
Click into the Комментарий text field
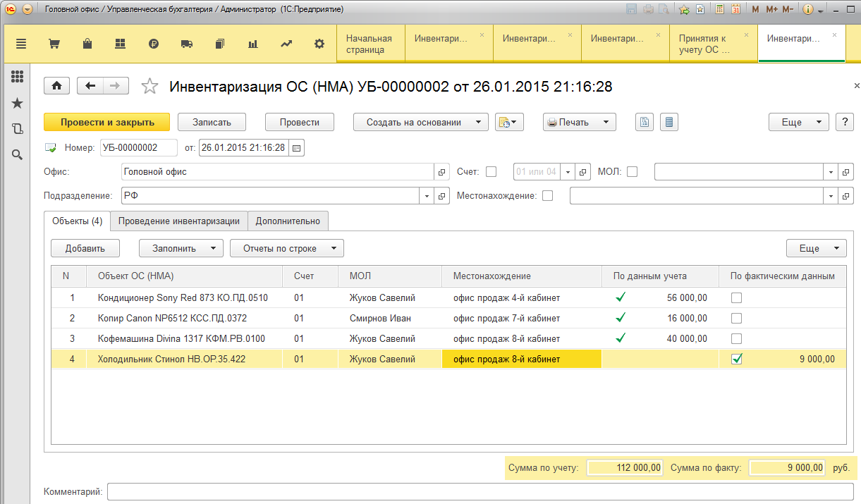[480, 491]
